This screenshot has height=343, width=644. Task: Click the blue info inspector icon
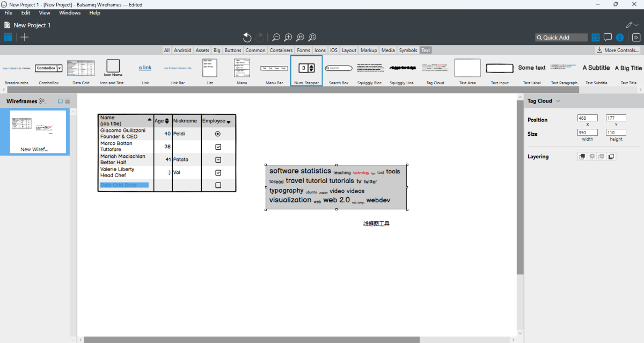pos(620,38)
